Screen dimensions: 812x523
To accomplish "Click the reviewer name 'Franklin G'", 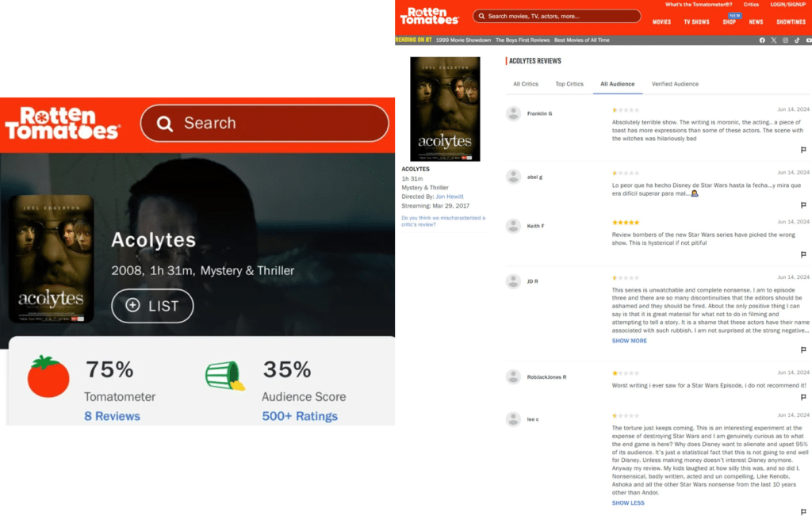I will pos(539,113).
